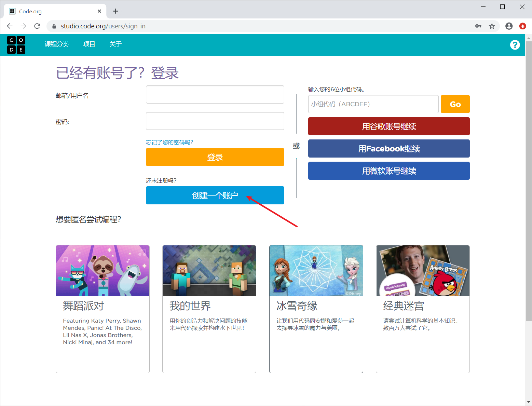The height and width of the screenshot is (406, 532).
Task: Continue with Google via 用谷歌账号继续
Action: 389,126
